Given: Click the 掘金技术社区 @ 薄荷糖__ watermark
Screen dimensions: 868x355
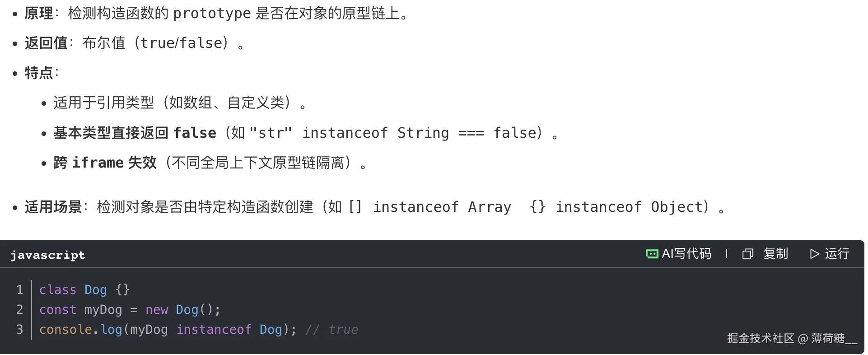Looking at the screenshot, I should [793, 338].
